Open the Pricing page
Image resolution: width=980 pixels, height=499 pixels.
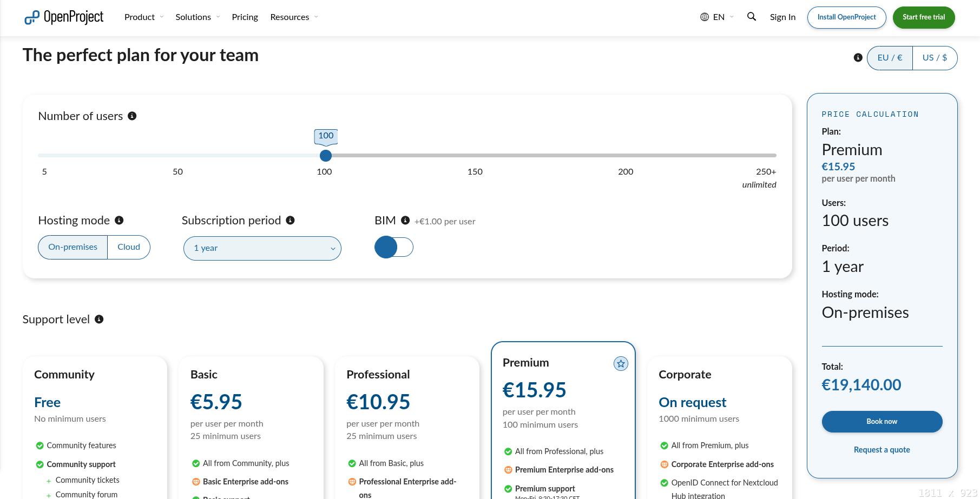pyautogui.click(x=245, y=17)
